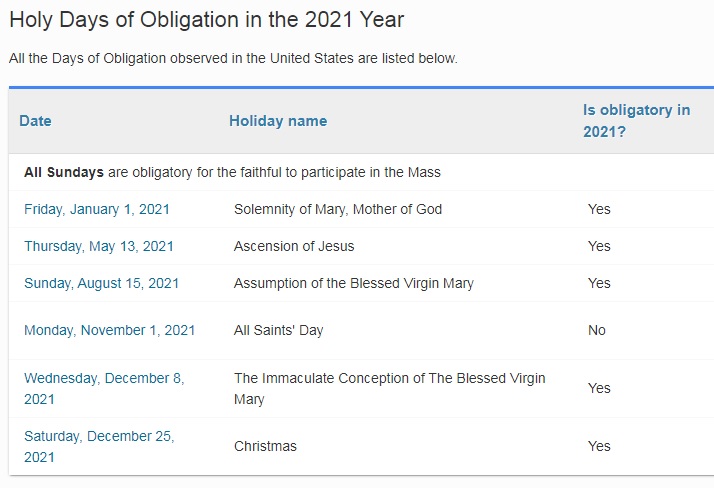This screenshot has height=488, width=714.
Task: Click the 'Yes' value in the Christmas row
Action: 599,446
